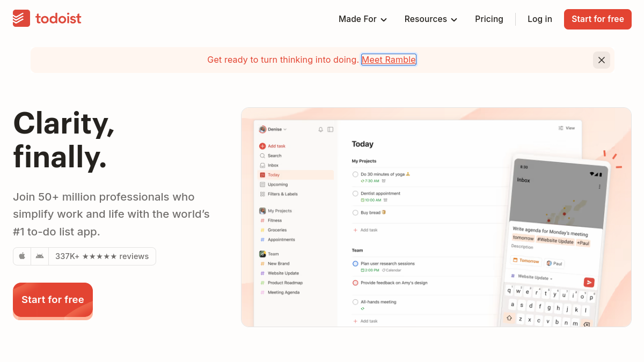The height and width of the screenshot is (362, 644).
Task: Click the Apple platform icon
Action: [x=22, y=256]
